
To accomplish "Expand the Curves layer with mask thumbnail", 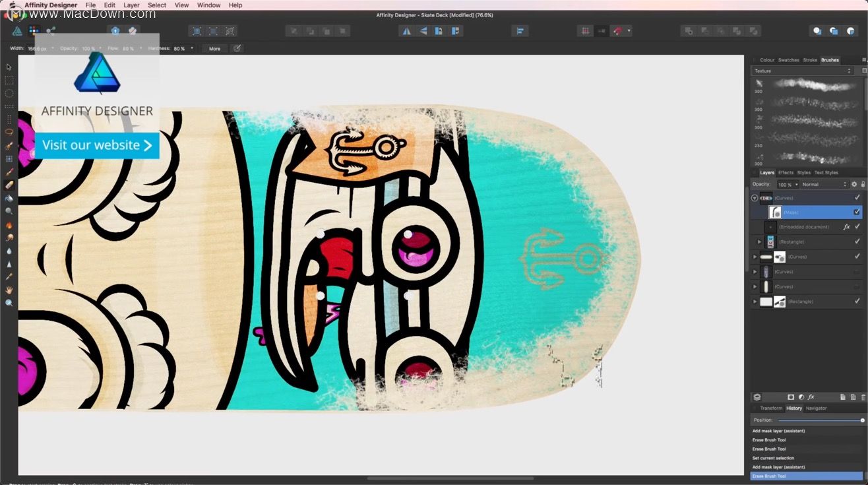I will (755, 256).
